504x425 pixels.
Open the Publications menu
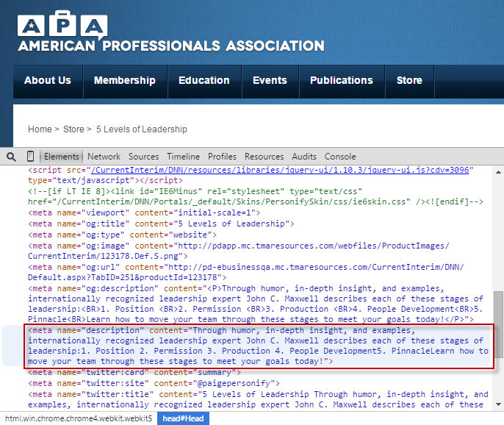click(342, 81)
